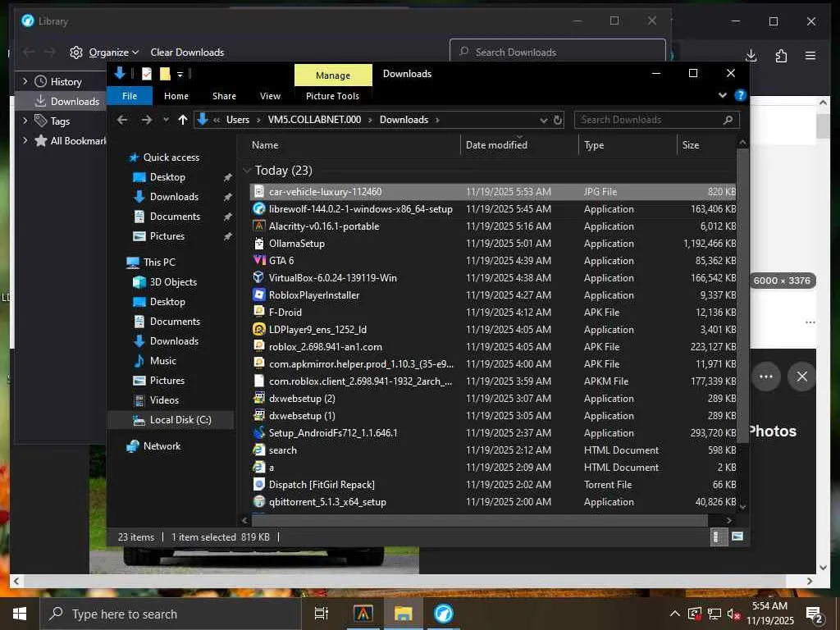Go up one folder level

pyautogui.click(x=183, y=120)
